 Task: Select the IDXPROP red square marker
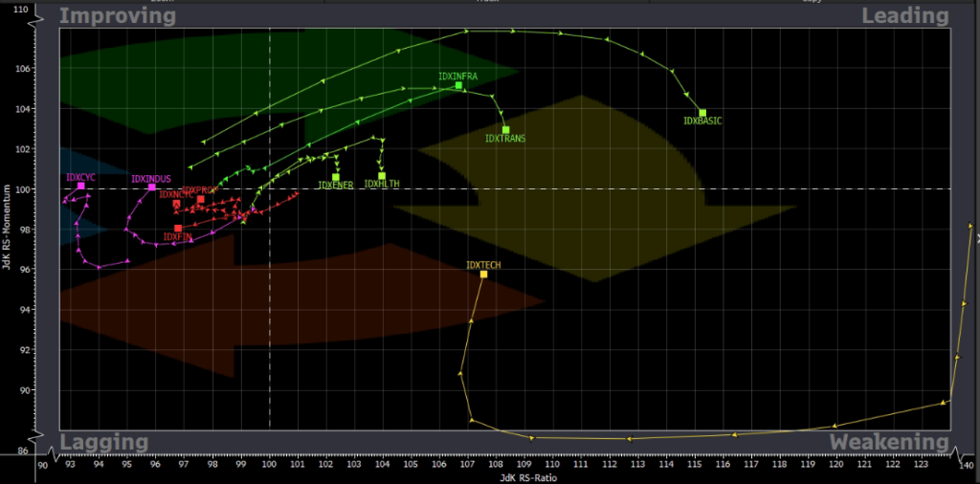(201, 199)
